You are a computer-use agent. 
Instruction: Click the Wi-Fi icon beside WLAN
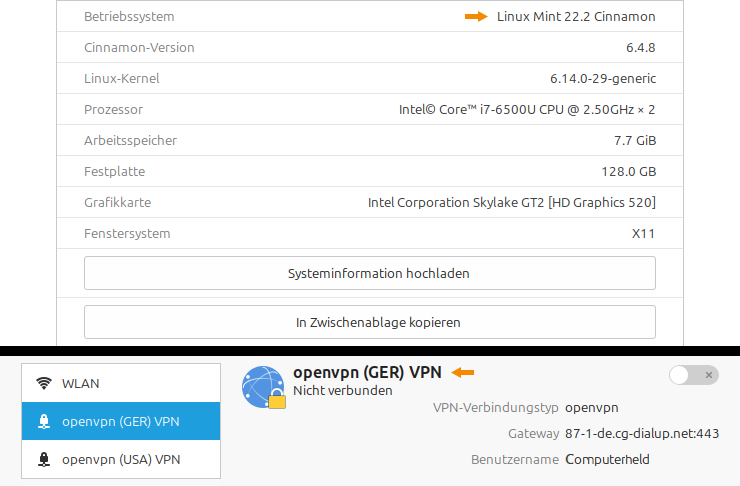tap(44, 383)
